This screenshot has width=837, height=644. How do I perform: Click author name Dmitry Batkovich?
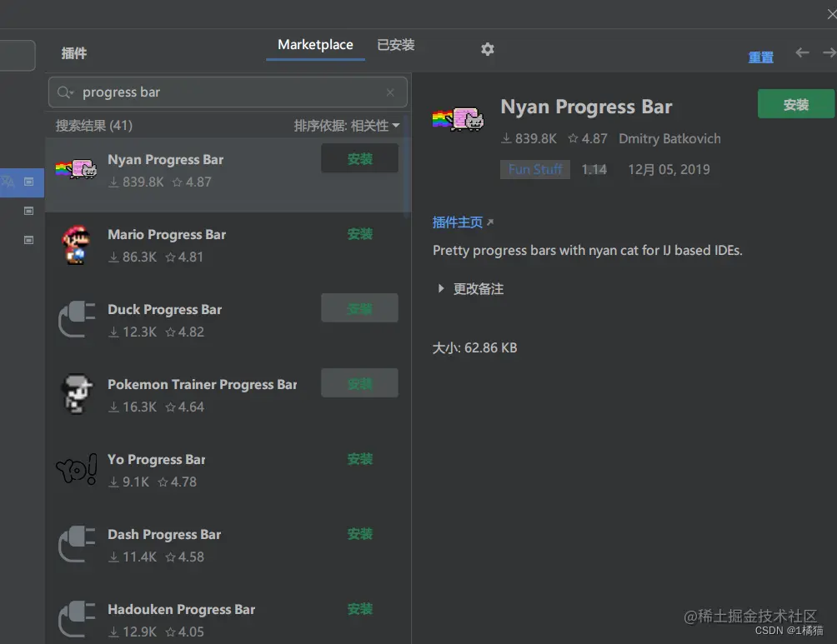pos(669,139)
